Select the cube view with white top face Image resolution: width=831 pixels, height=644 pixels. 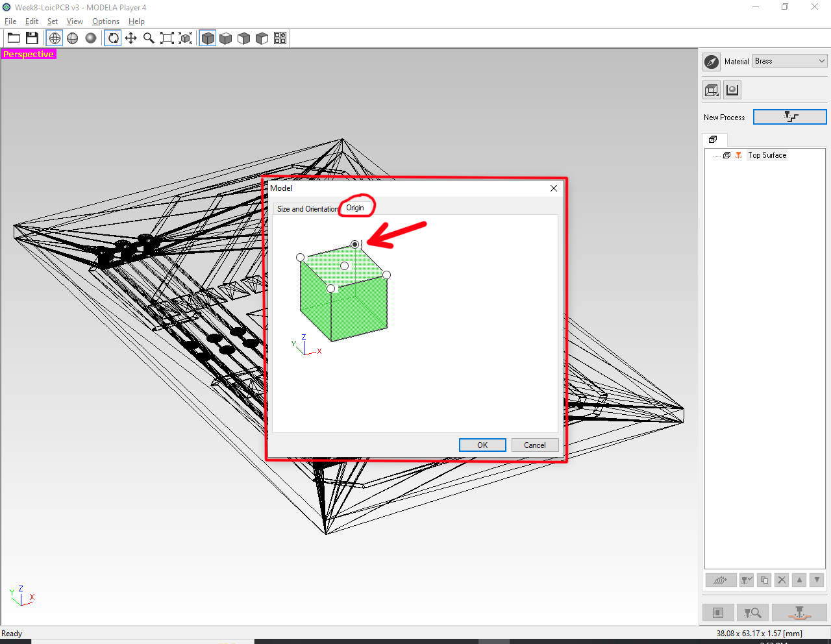pos(226,38)
